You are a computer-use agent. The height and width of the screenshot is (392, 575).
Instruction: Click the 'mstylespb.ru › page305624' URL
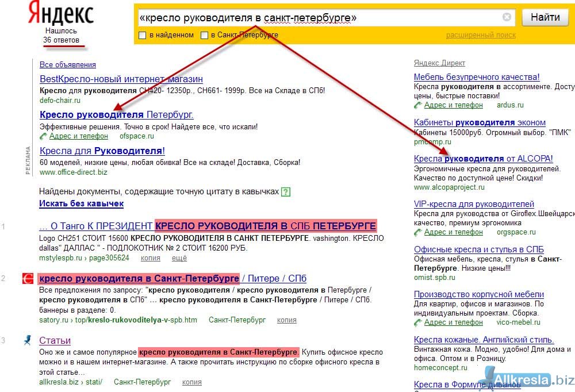84,258
